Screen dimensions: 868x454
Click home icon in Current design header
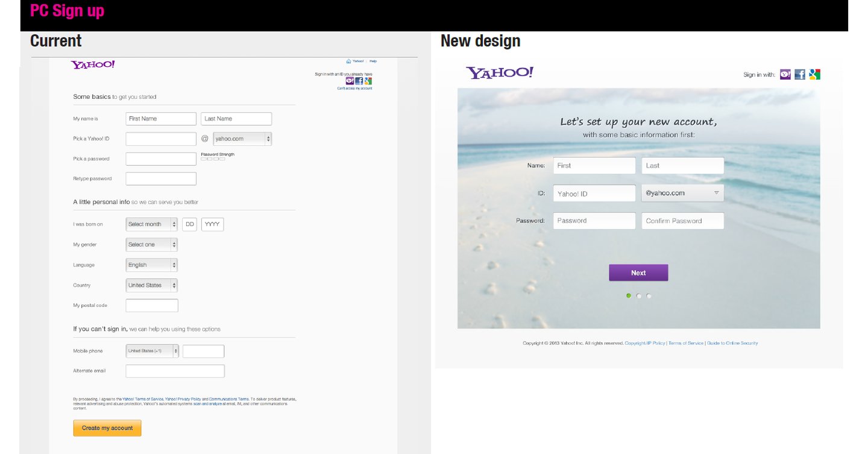point(348,61)
